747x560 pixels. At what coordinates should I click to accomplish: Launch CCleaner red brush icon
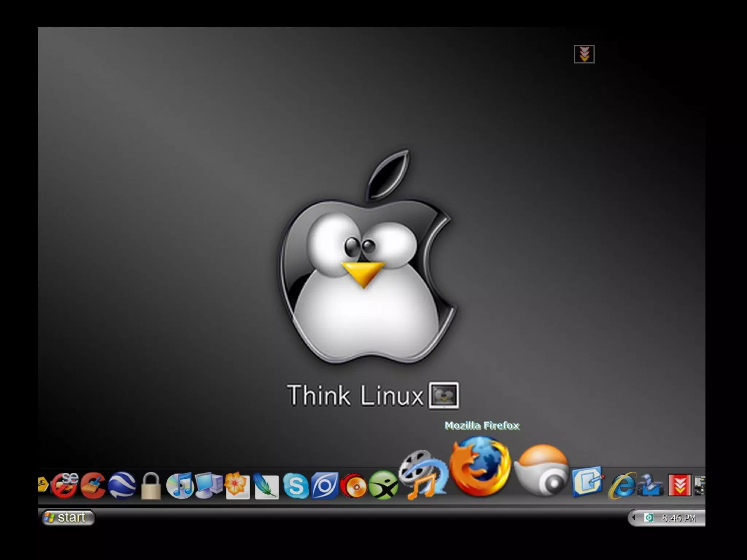click(x=93, y=485)
